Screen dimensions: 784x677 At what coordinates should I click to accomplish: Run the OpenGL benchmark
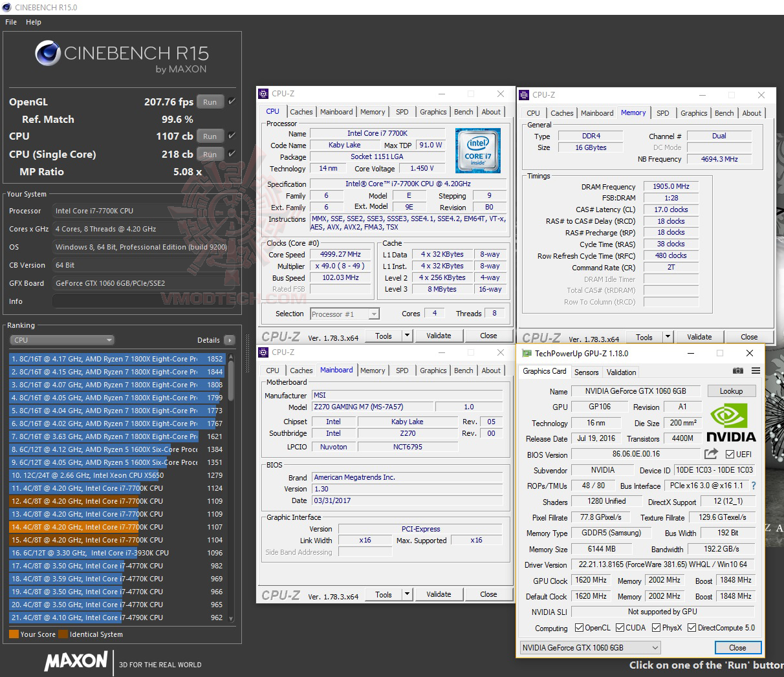coord(210,102)
